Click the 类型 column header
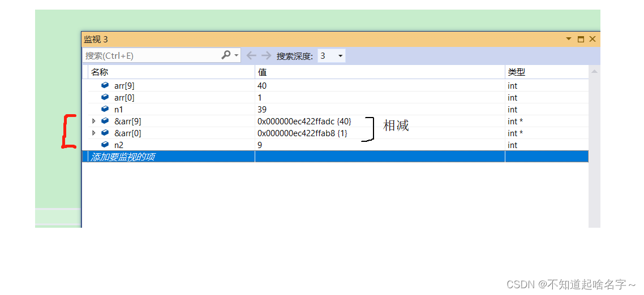Viewport: 644px width, 295px height. pos(547,72)
